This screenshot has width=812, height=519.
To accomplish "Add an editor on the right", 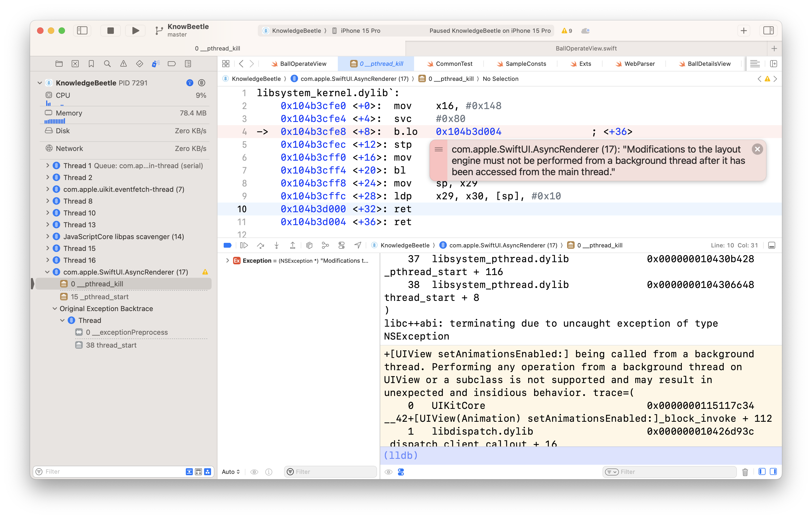I will (774, 63).
